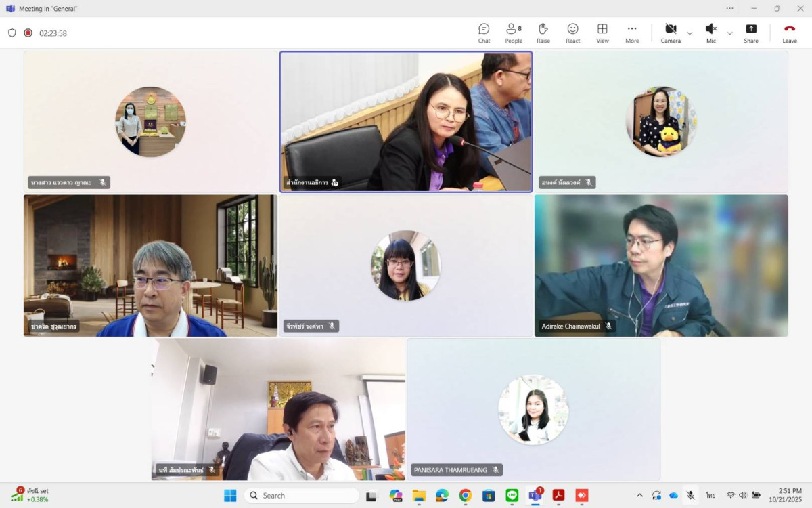Open the React emoji options
The image size is (812, 508).
coord(572,33)
